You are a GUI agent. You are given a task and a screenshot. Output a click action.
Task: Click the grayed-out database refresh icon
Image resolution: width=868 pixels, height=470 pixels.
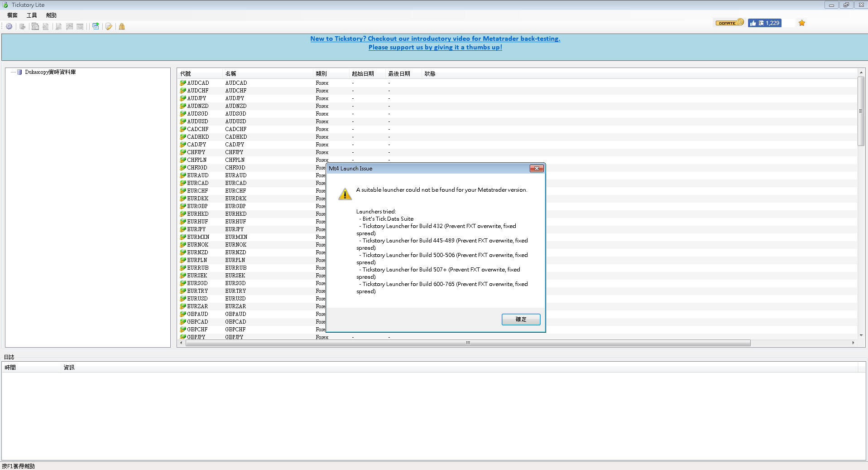[x=22, y=27]
